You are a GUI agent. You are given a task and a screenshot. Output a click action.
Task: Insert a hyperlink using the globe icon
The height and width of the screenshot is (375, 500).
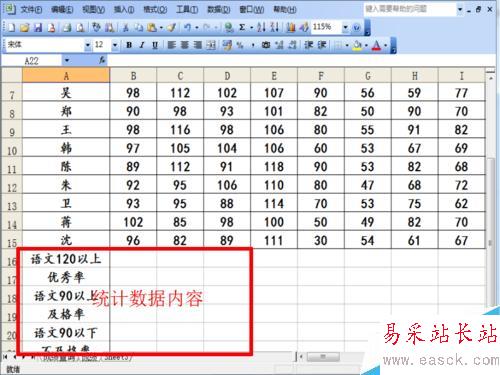[x=229, y=27]
